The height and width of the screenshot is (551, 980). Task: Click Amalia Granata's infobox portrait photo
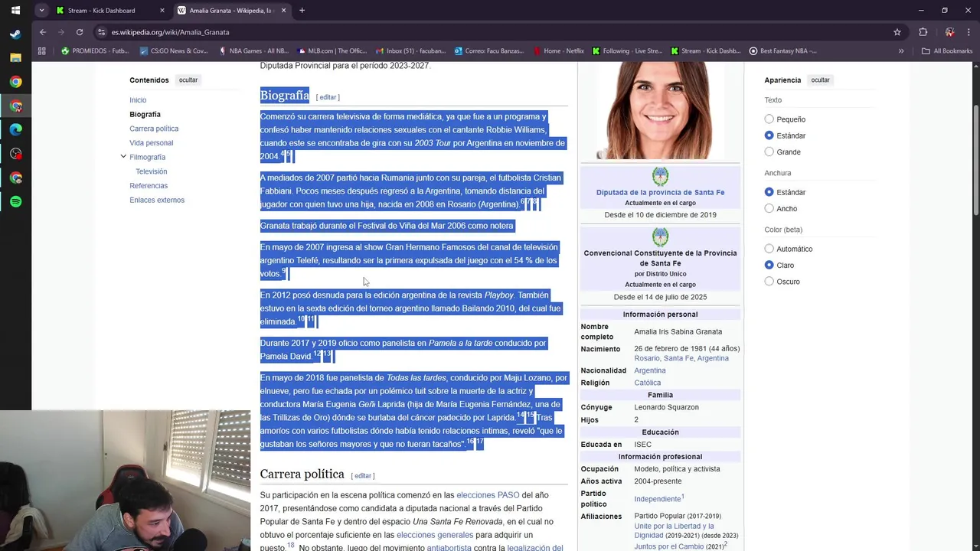point(660,111)
